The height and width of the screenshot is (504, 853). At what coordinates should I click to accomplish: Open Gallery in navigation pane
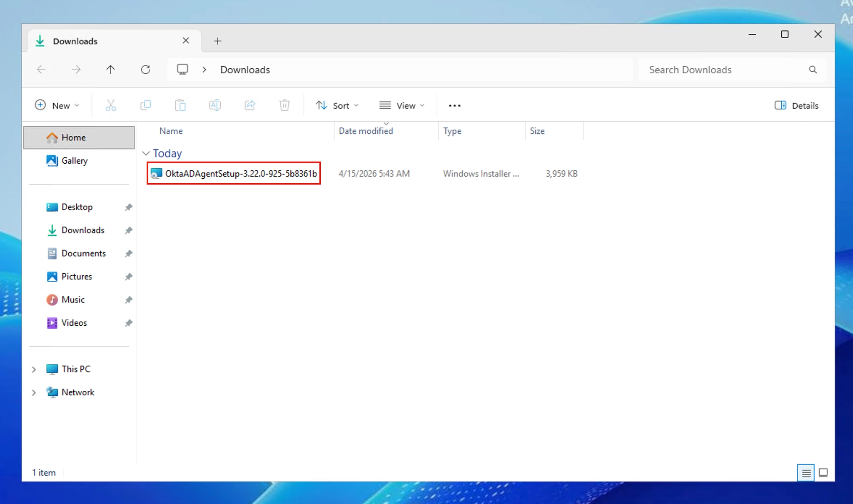[x=79, y=161]
